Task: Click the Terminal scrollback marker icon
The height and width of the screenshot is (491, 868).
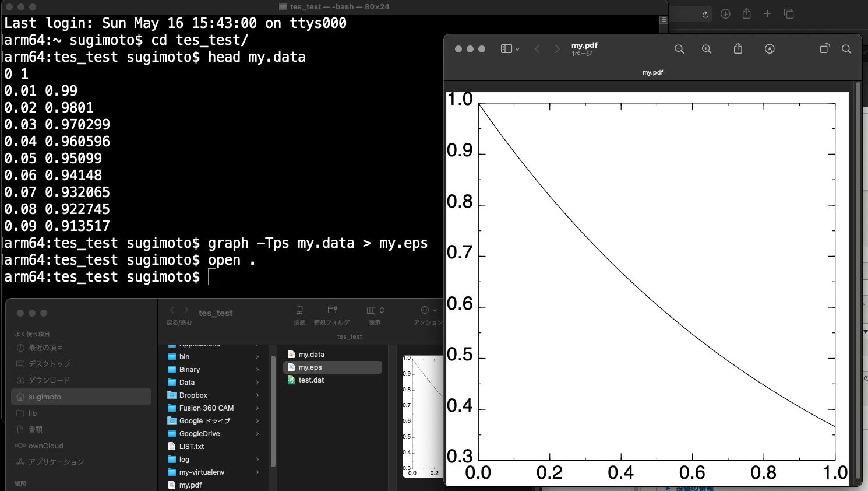Action: click(664, 19)
